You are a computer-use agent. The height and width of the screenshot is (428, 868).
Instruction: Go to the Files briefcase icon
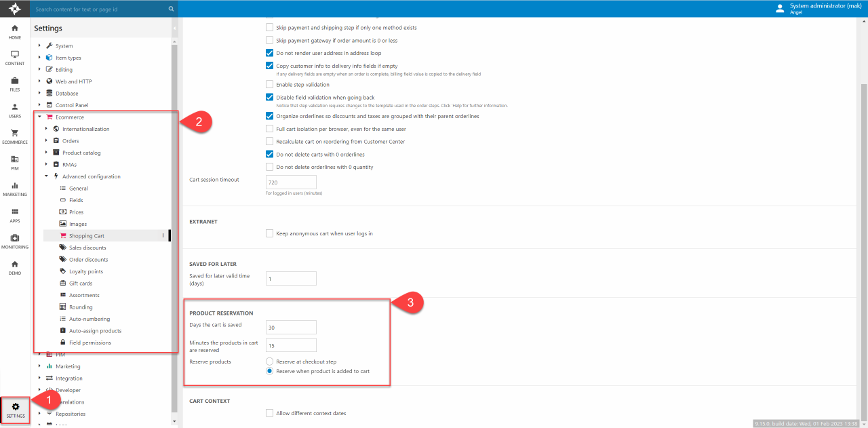tap(14, 84)
